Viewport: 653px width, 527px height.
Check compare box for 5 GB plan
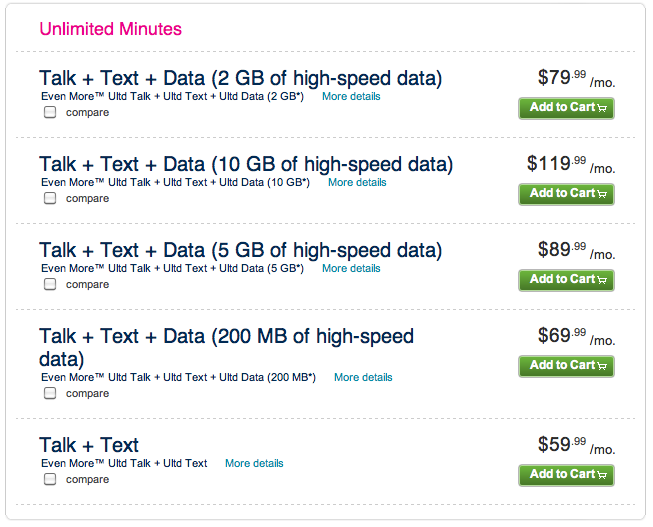(x=50, y=285)
